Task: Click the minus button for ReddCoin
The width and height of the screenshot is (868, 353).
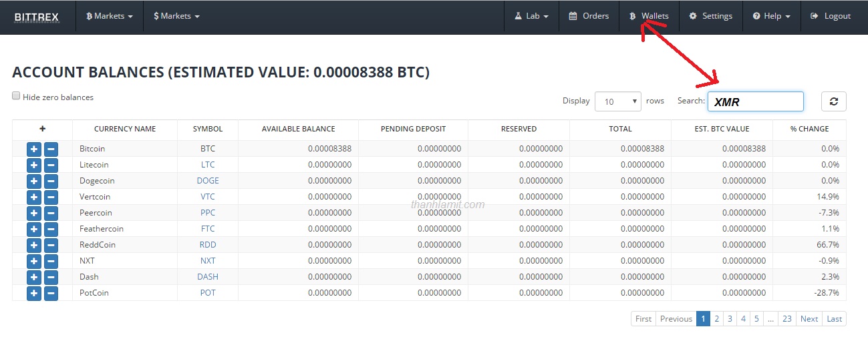Action: click(x=51, y=245)
